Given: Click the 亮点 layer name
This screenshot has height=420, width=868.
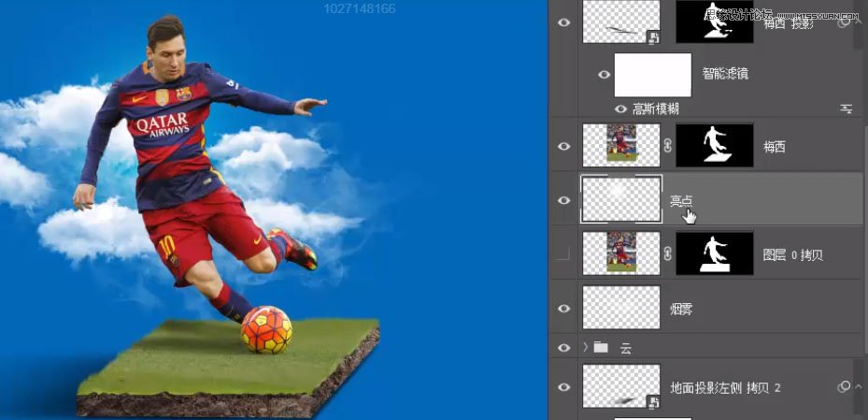Looking at the screenshot, I should 681,200.
